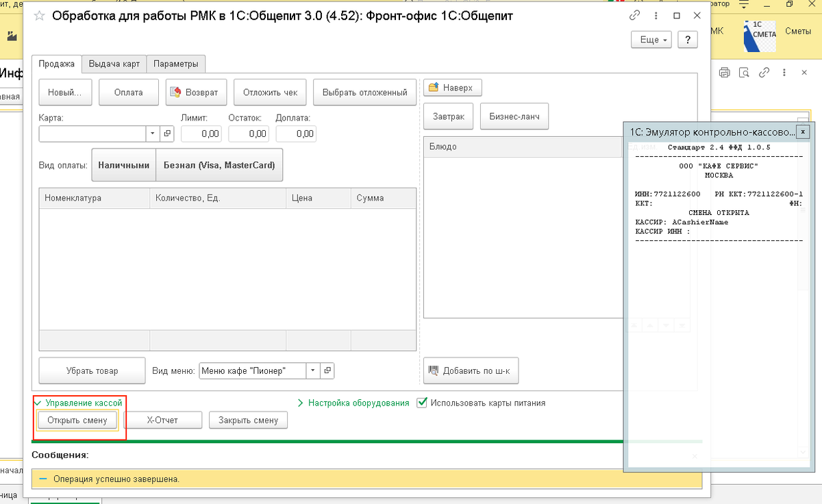Add this form to favorites with the star
The image size is (822, 504).
(x=40, y=15)
